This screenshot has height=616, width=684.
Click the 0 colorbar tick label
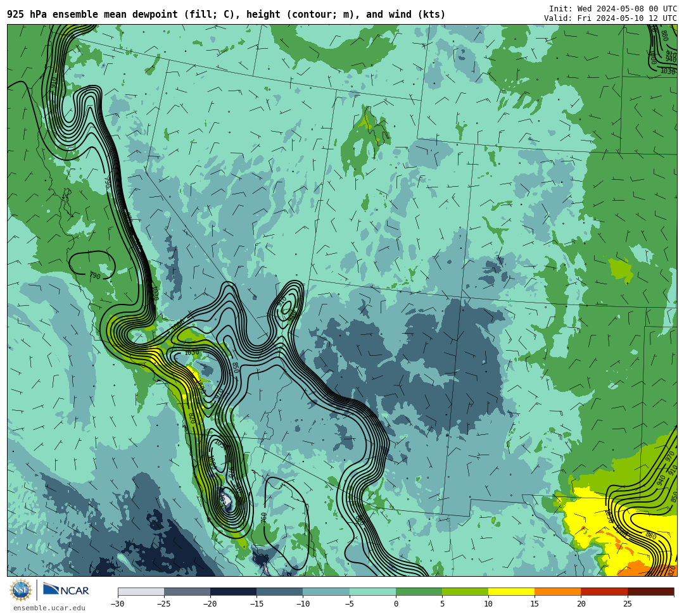click(396, 604)
